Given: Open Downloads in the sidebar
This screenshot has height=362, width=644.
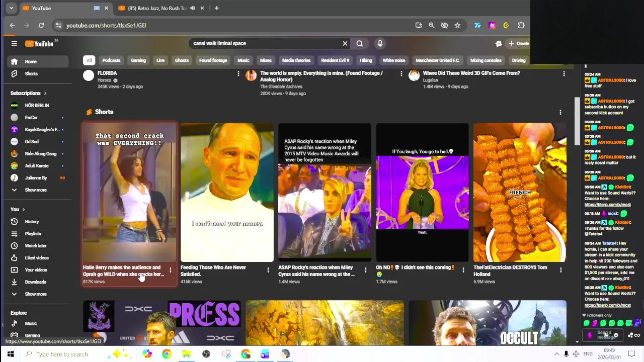Looking at the screenshot, I should pos(38,282).
